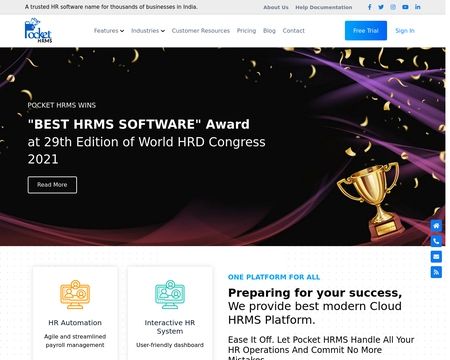Screen dimensions: 450x360
Task: Click "Preparing for your success," heading
Action: 315,293
